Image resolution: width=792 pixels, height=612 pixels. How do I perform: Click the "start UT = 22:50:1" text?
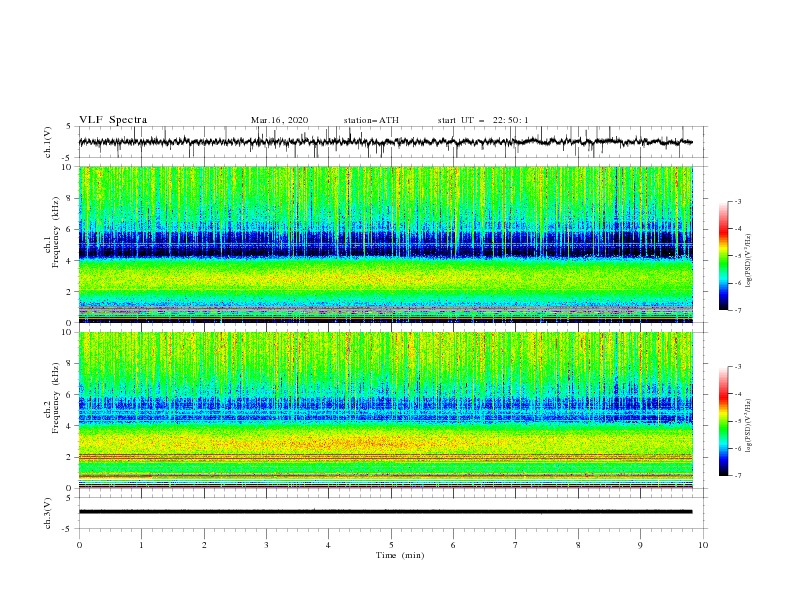pos(483,120)
